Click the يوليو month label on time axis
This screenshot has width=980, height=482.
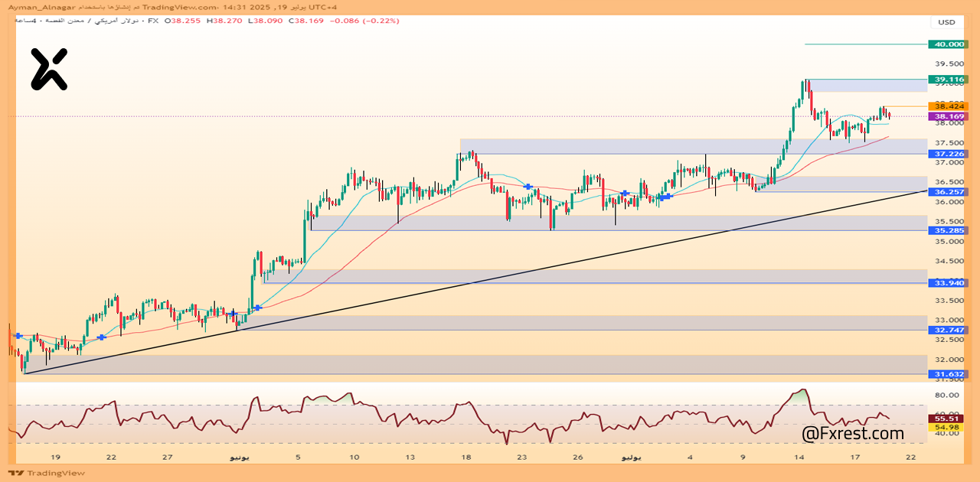point(633,457)
